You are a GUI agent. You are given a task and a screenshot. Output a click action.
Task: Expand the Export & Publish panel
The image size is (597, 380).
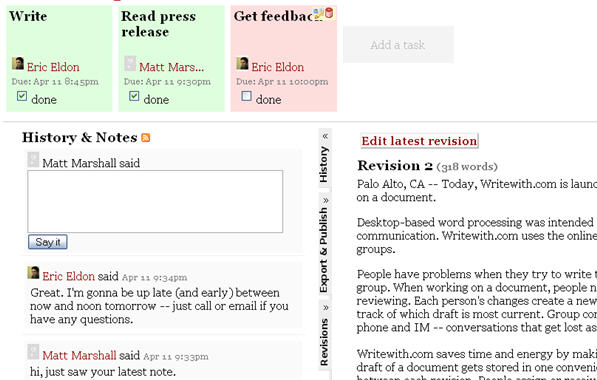pyautogui.click(x=324, y=246)
